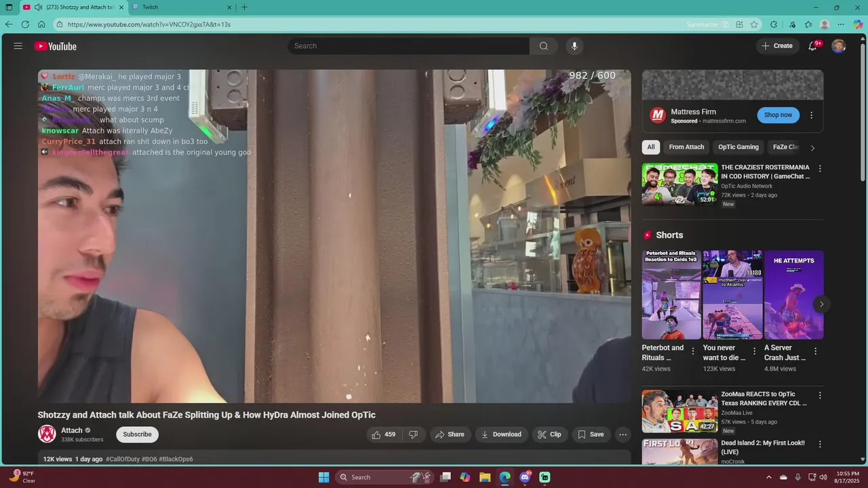This screenshot has height=488, width=868.
Task: Open CRAZIEST ROSTERMANIA video thumbnail
Action: tap(680, 184)
